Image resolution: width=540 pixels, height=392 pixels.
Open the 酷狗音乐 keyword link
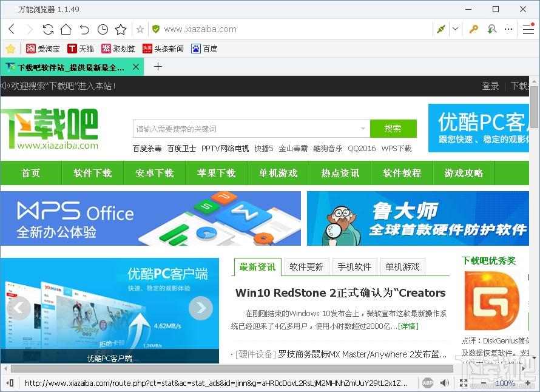pyautogui.click(x=328, y=149)
